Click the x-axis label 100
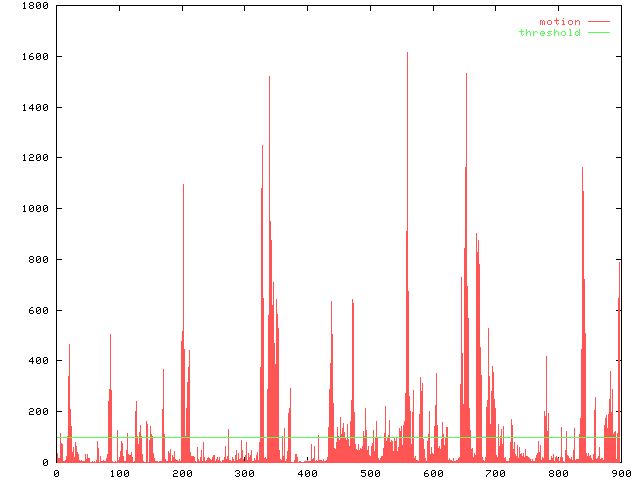Screen dimensions: 640x480 tap(118, 473)
